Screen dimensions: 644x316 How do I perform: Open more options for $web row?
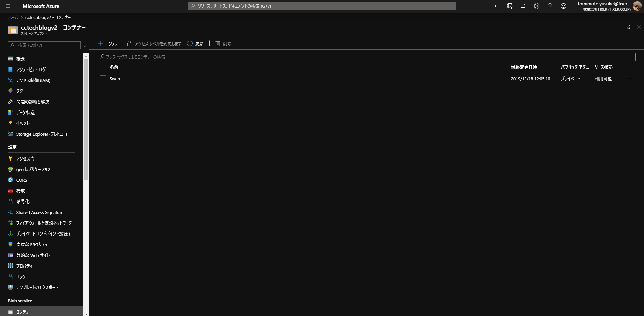pos(630,78)
